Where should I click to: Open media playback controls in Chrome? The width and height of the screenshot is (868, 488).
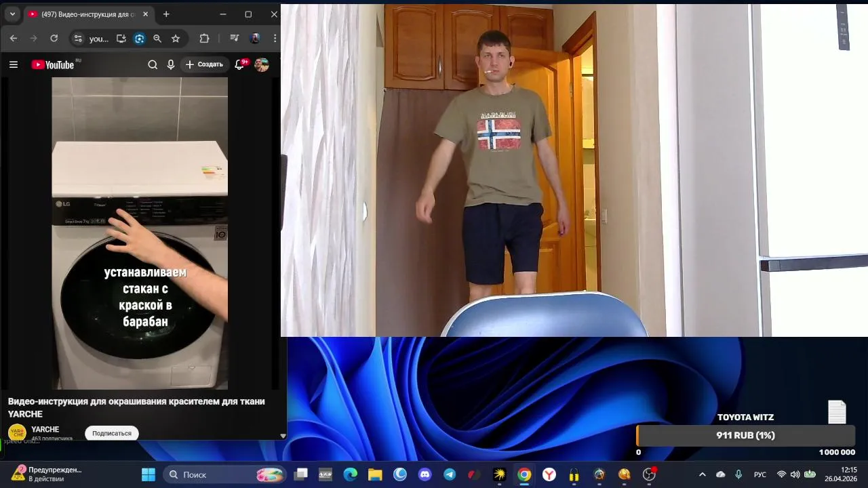(x=234, y=39)
